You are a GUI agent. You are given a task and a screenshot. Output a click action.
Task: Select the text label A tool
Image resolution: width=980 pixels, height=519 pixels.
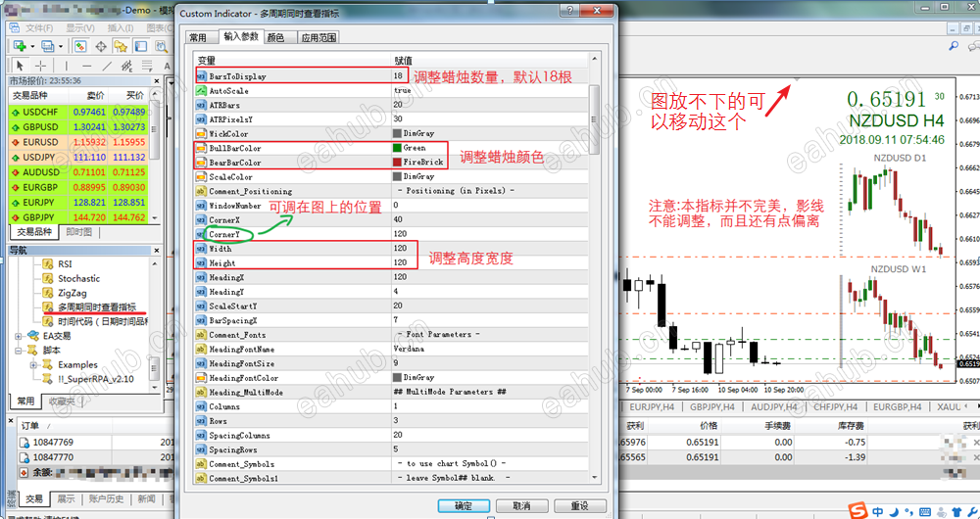(167, 66)
